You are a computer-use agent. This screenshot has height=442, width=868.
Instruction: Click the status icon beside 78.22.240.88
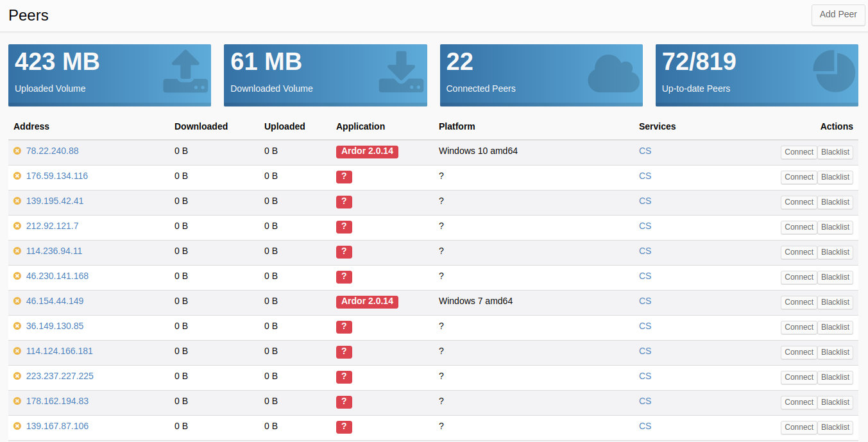[x=17, y=151]
